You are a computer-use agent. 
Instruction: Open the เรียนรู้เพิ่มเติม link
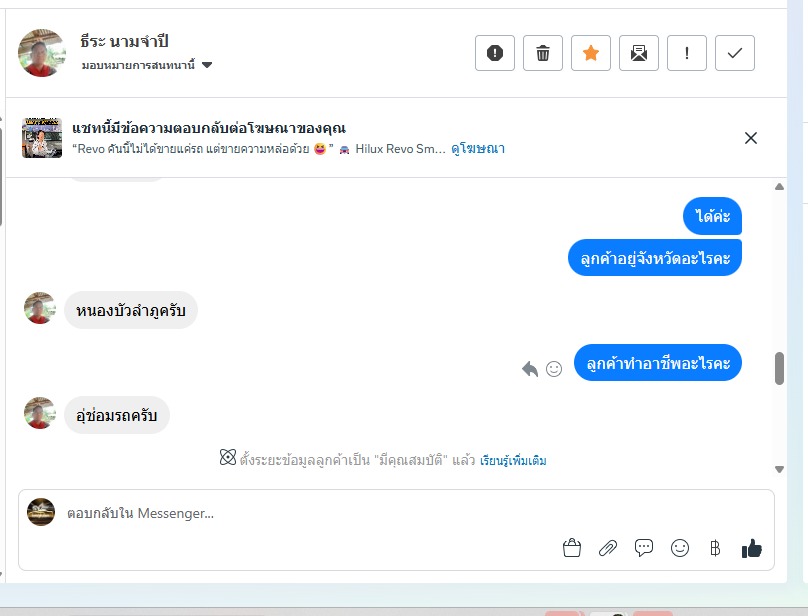point(513,460)
